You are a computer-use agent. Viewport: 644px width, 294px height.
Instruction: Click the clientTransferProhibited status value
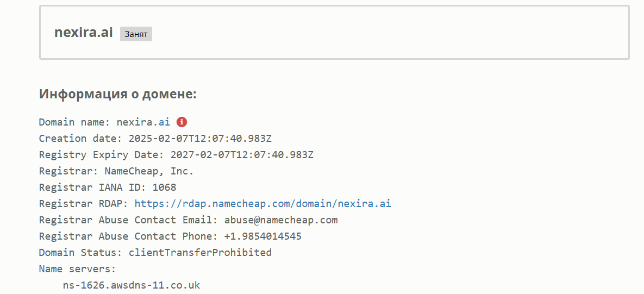[200, 253]
